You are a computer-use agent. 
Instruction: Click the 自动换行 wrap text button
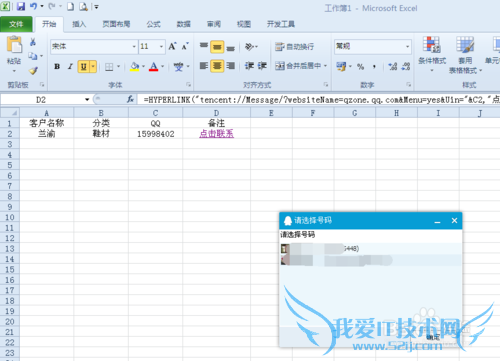tap(294, 47)
